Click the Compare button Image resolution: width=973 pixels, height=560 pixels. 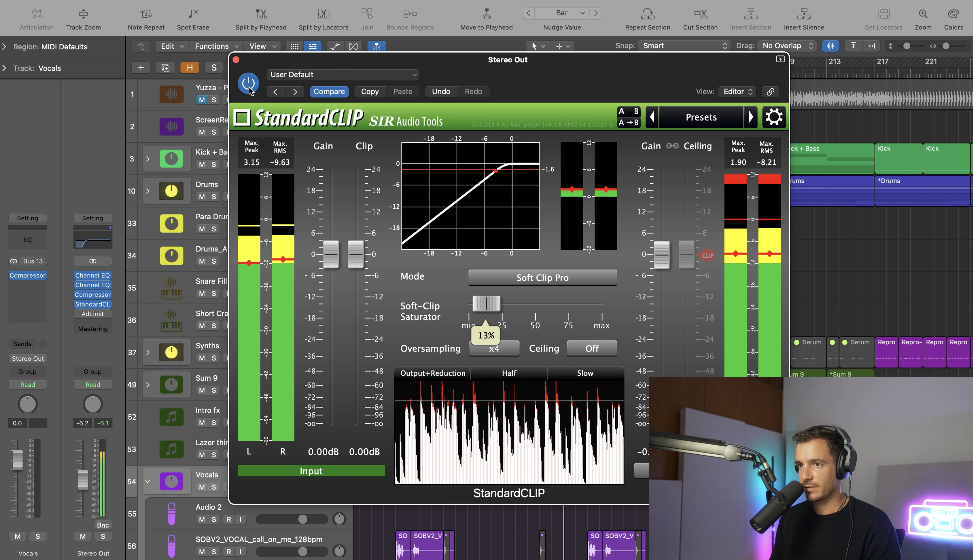[329, 91]
